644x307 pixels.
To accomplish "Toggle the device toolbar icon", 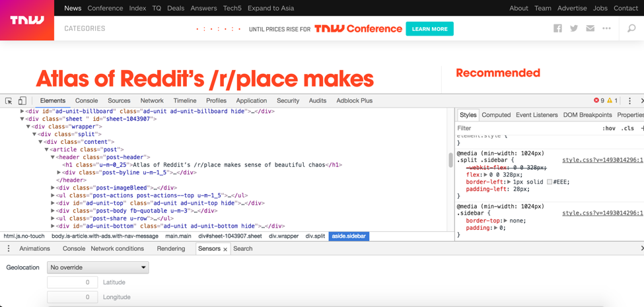I will tap(22, 100).
